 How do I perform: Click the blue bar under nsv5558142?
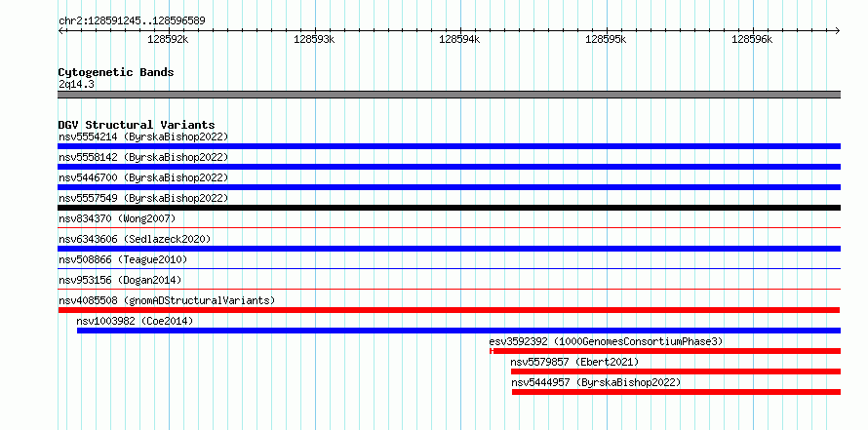tap(449, 167)
